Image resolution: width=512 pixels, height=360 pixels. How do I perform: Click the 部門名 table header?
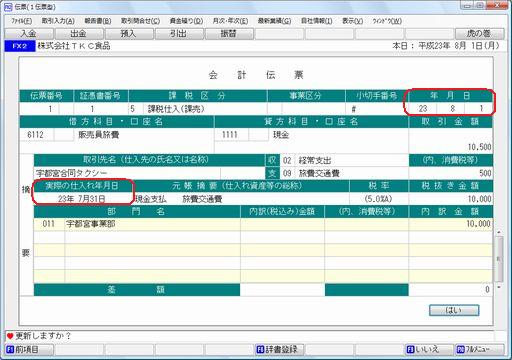tap(137, 211)
